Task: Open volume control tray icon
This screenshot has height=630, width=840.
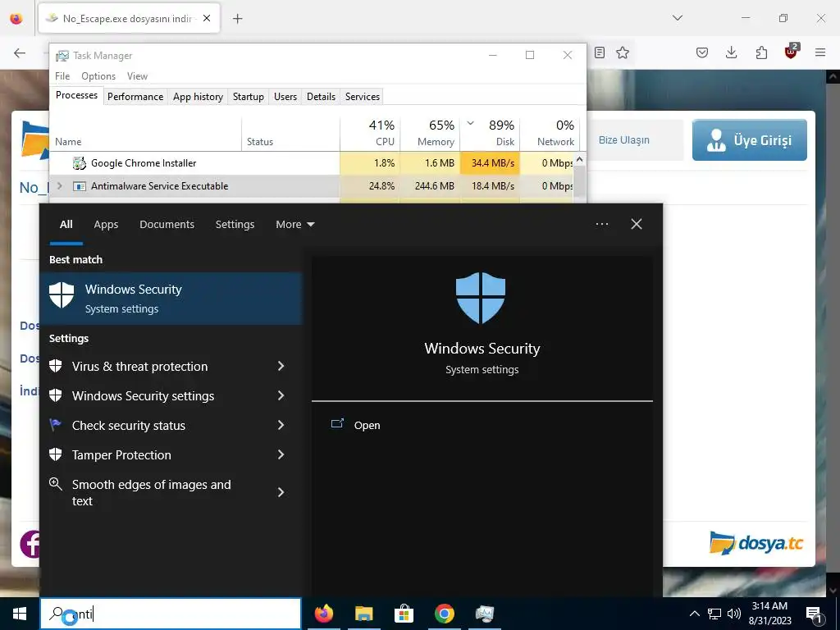Action: click(734, 614)
